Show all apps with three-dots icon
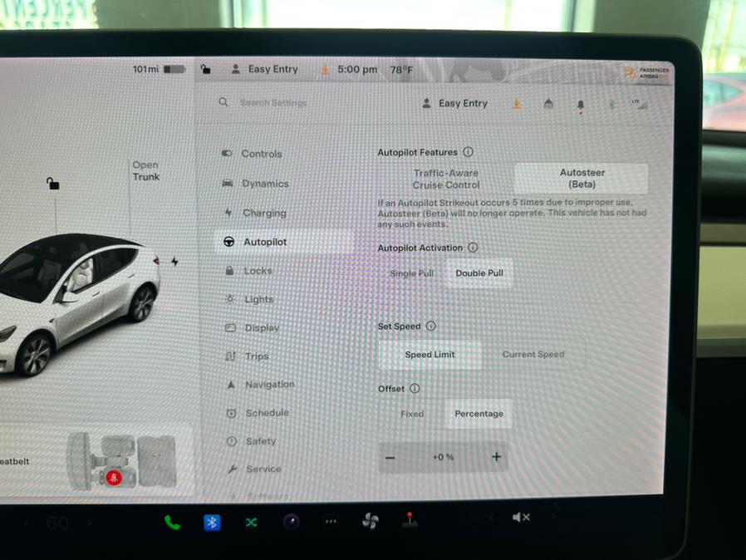 331,522
